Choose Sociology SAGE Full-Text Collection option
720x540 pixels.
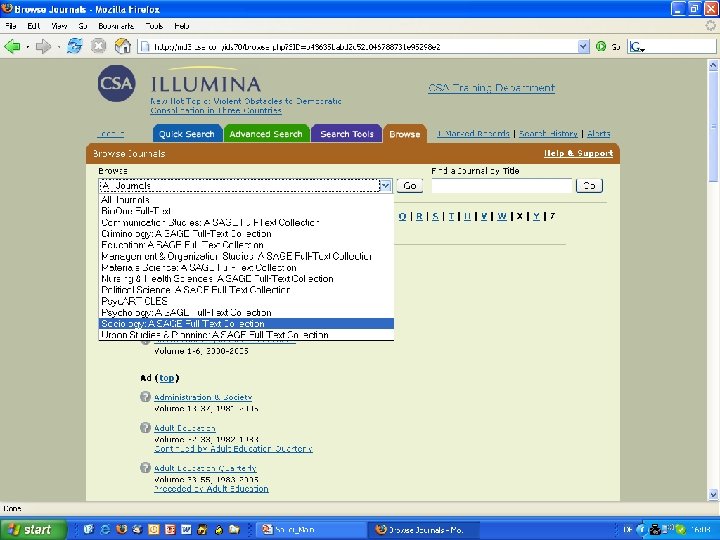coord(246,323)
